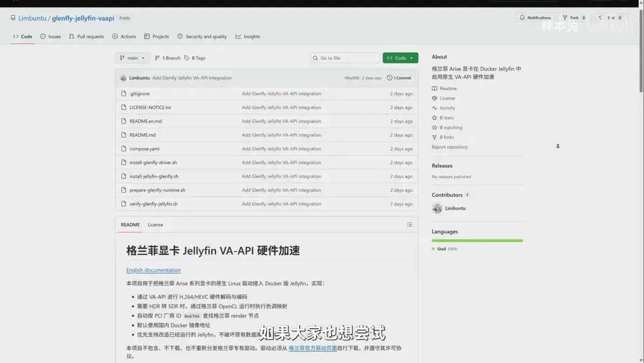
Task: Open the Projects tab
Action: point(157,37)
